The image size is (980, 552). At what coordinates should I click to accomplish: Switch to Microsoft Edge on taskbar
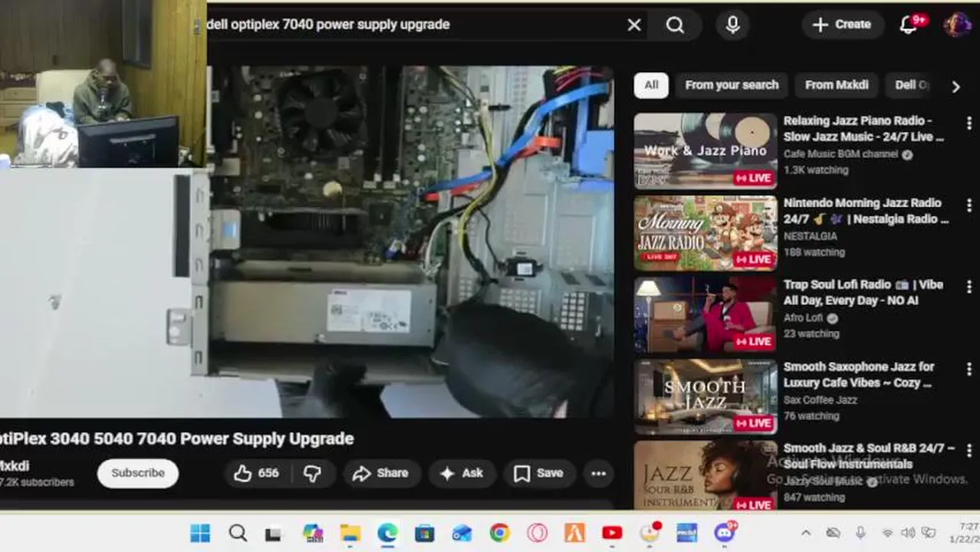(x=387, y=533)
